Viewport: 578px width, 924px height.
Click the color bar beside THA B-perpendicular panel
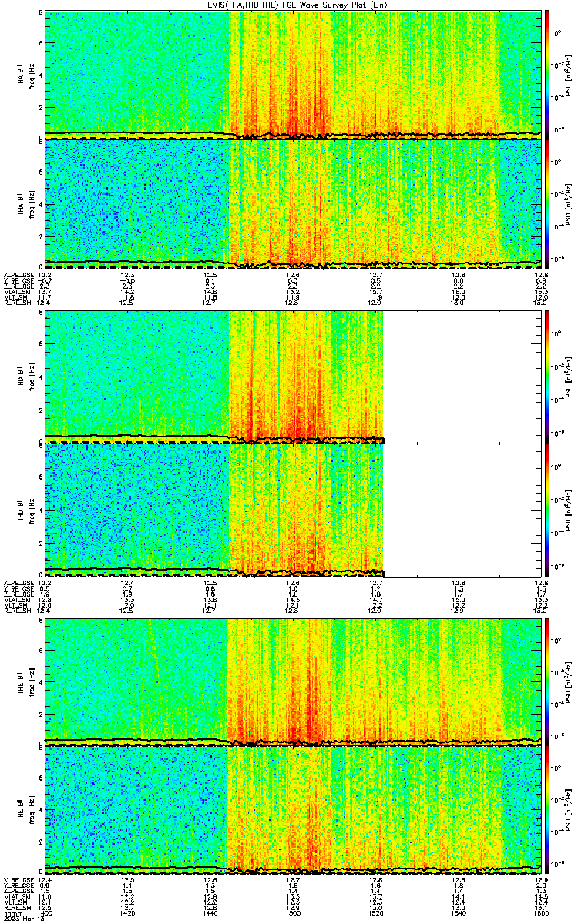[x=547, y=75]
